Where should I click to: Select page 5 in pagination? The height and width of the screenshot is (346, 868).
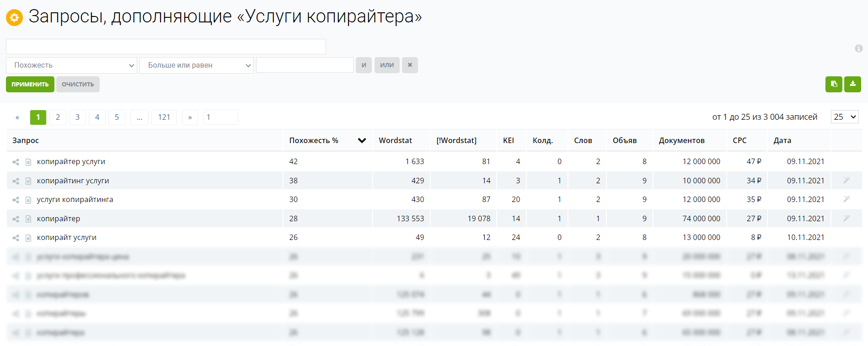tap(117, 117)
